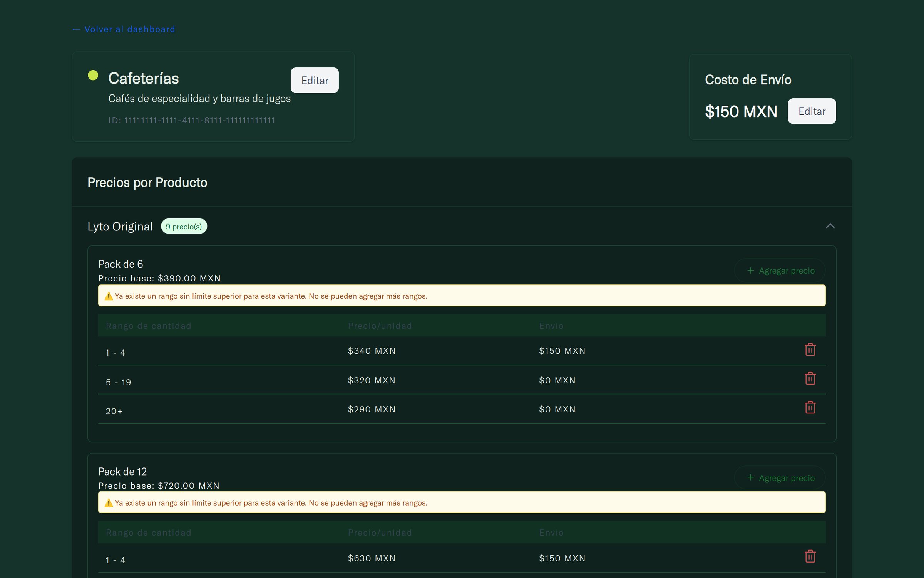Image resolution: width=924 pixels, height=578 pixels.
Task: Delete the 20+ price range row
Action: click(x=810, y=407)
